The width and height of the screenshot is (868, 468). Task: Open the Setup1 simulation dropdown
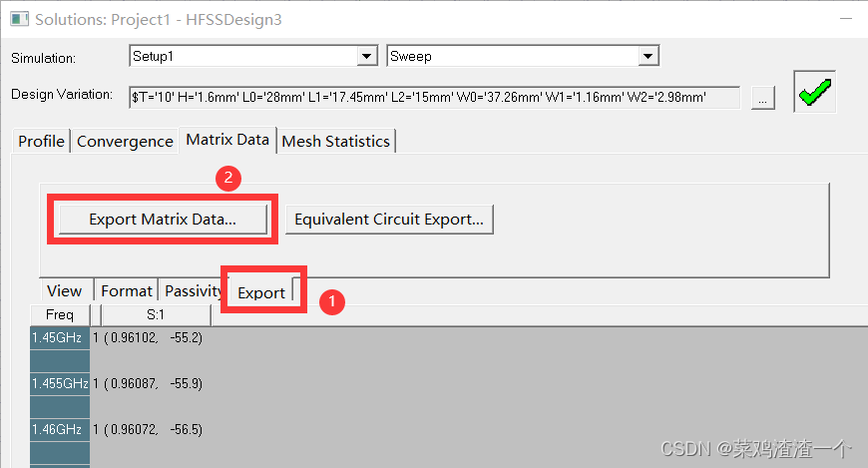[x=367, y=57]
